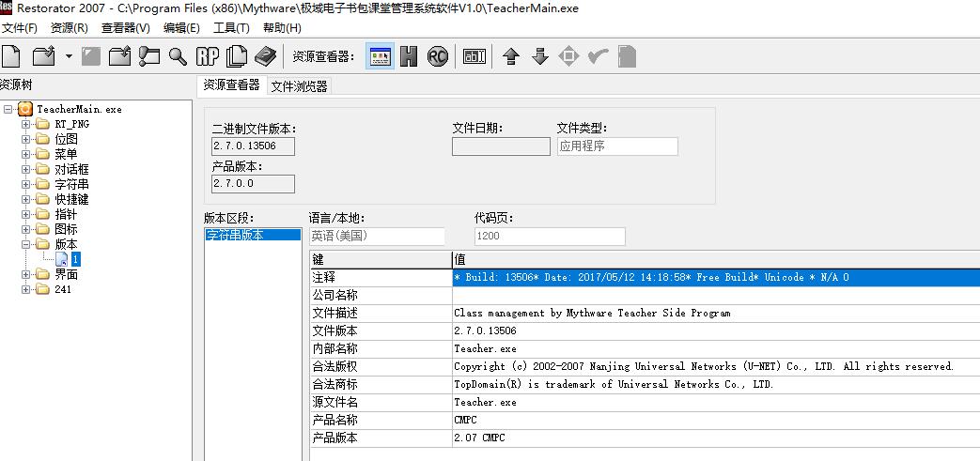Select 字符串版本 in the version block list

click(239, 236)
